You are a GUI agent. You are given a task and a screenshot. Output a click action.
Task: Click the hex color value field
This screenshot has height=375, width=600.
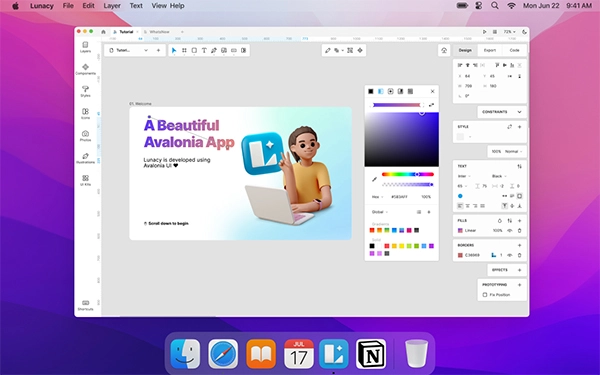400,197
